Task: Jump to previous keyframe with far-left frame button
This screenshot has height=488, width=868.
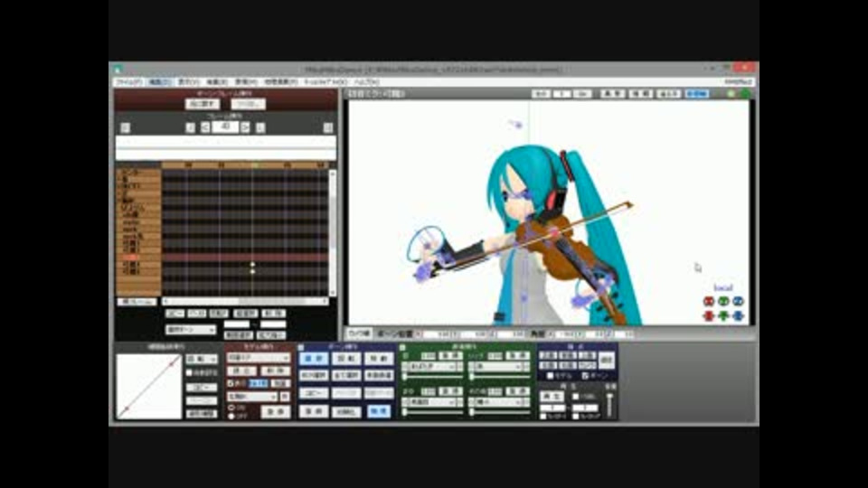Action: tap(125, 127)
